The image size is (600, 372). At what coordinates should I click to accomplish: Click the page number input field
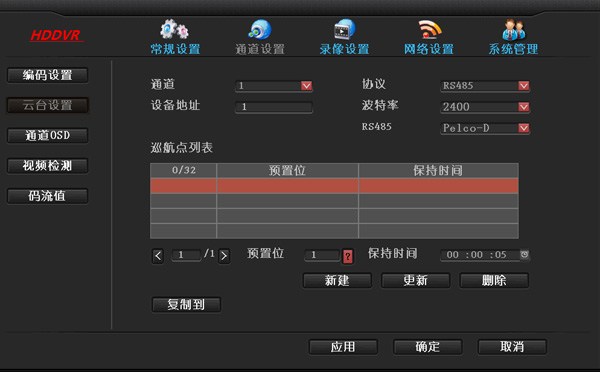coord(186,255)
